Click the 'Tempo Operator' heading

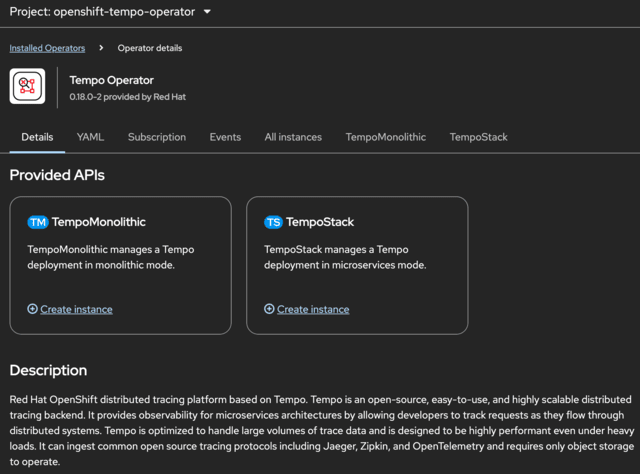pyautogui.click(x=111, y=80)
